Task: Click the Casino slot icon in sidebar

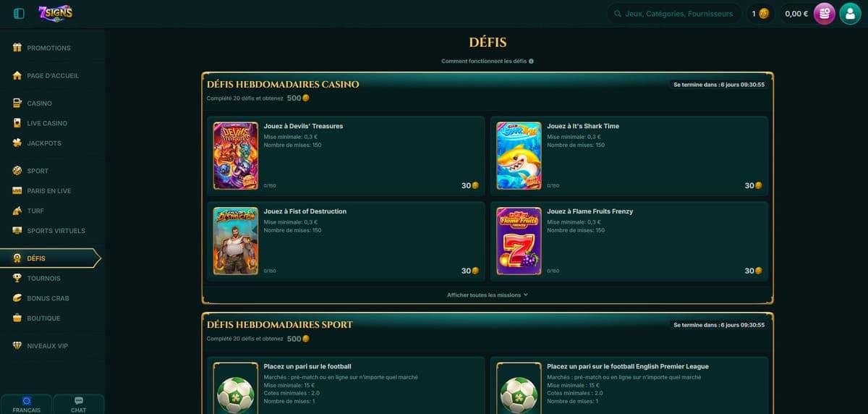Action: pos(17,103)
